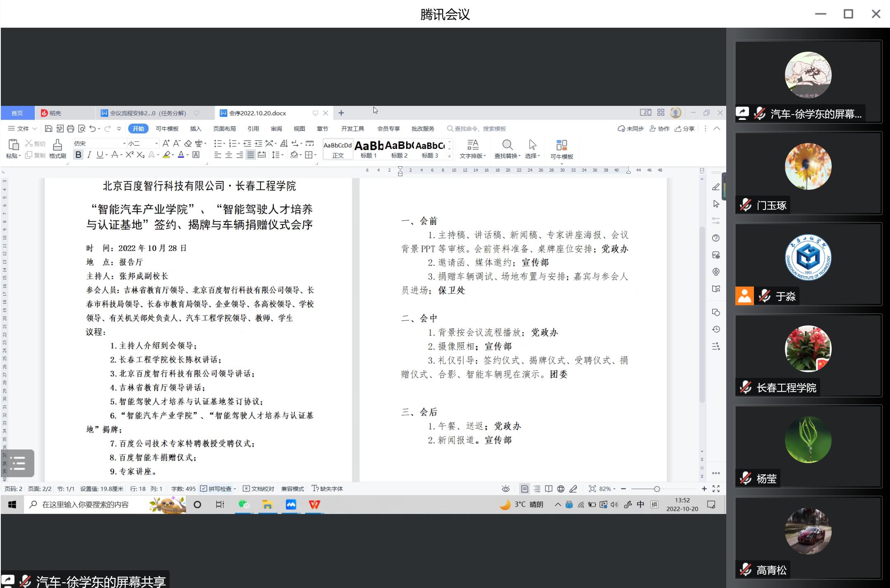Apply superscript formatting

coord(129,155)
